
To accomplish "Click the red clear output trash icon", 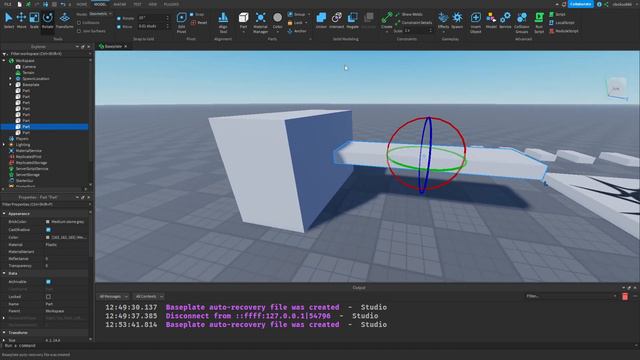I will coord(625,296).
